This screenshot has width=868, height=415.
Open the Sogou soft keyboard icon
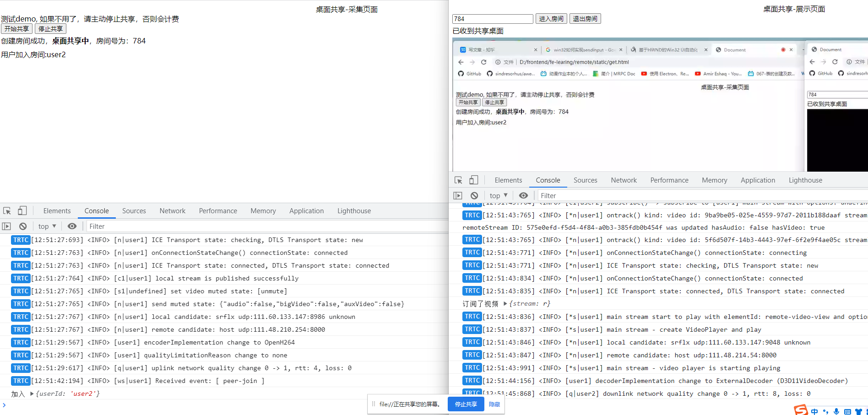pos(848,411)
